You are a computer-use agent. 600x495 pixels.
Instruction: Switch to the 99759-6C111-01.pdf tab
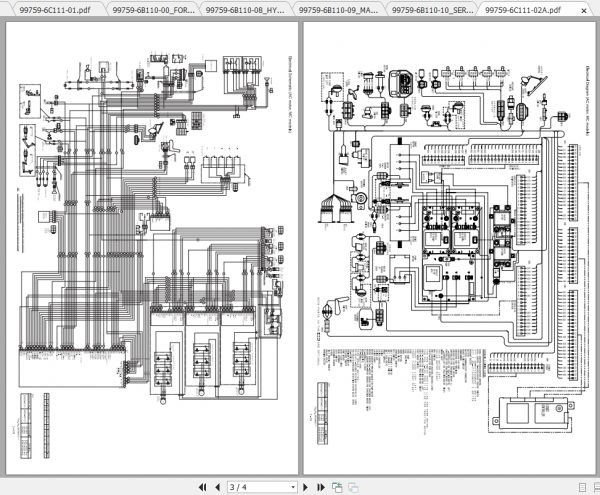pos(55,10)
